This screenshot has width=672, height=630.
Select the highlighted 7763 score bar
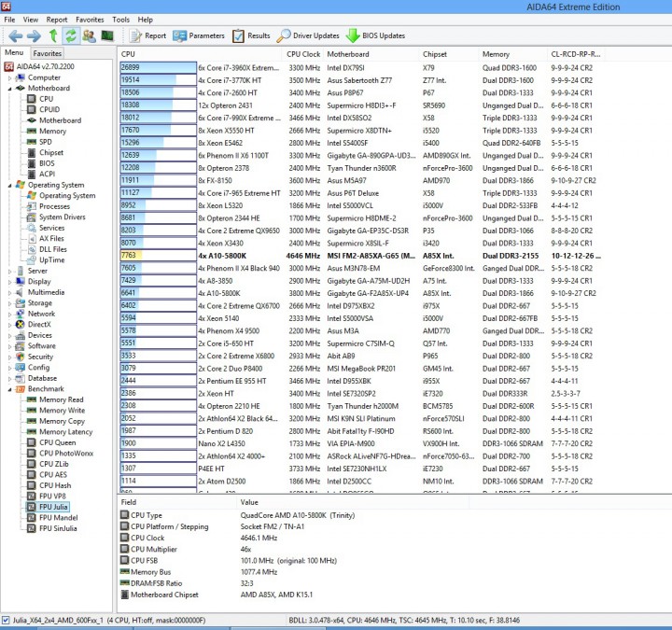pyautogui.click(x=158, y=256)
